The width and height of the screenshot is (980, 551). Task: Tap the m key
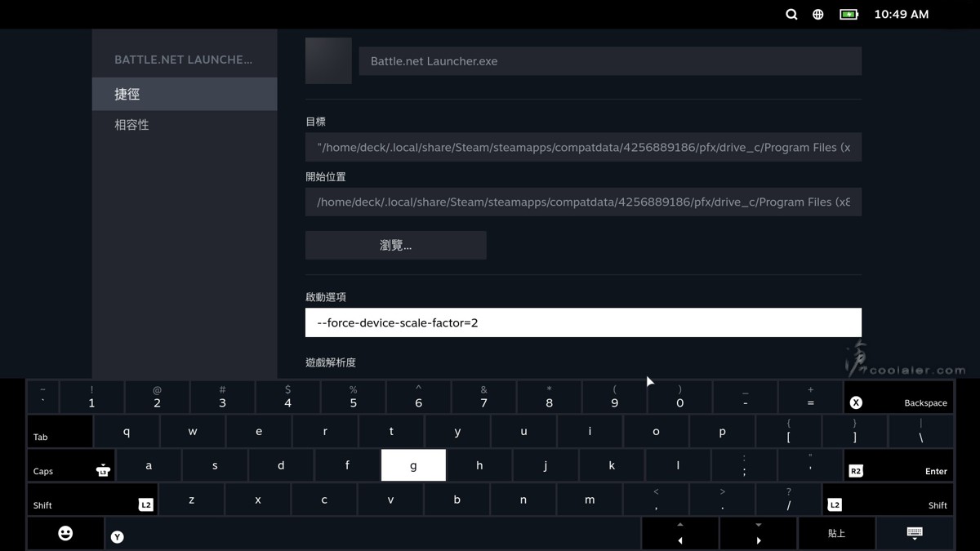590,499
